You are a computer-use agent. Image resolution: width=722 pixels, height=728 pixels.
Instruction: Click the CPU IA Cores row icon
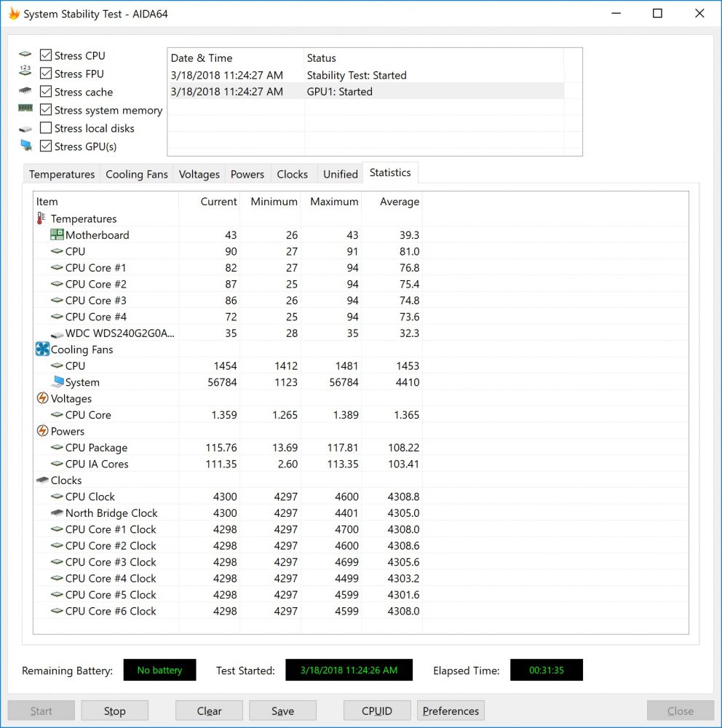[x=57, y=463]
